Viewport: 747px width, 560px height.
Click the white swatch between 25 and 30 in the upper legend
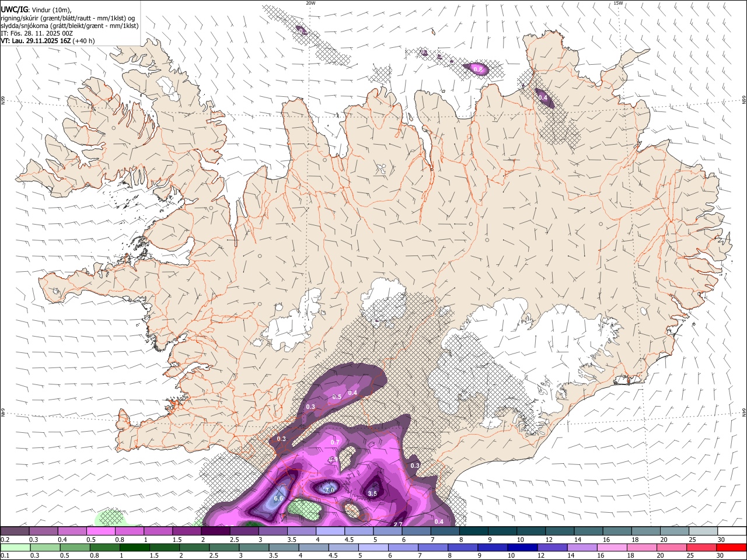tap(703, 531)
